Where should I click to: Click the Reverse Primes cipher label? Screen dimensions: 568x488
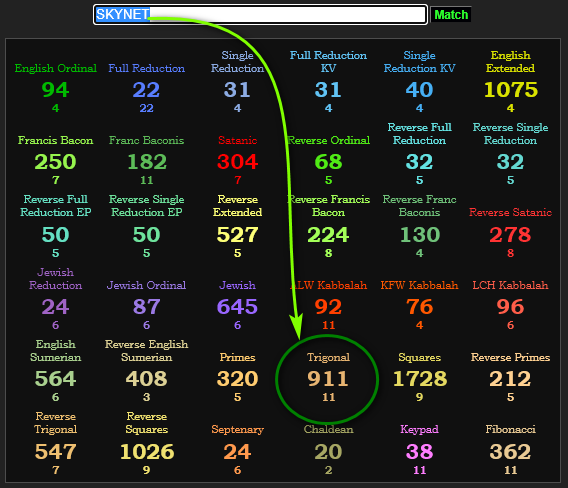[x=510, y=357]
